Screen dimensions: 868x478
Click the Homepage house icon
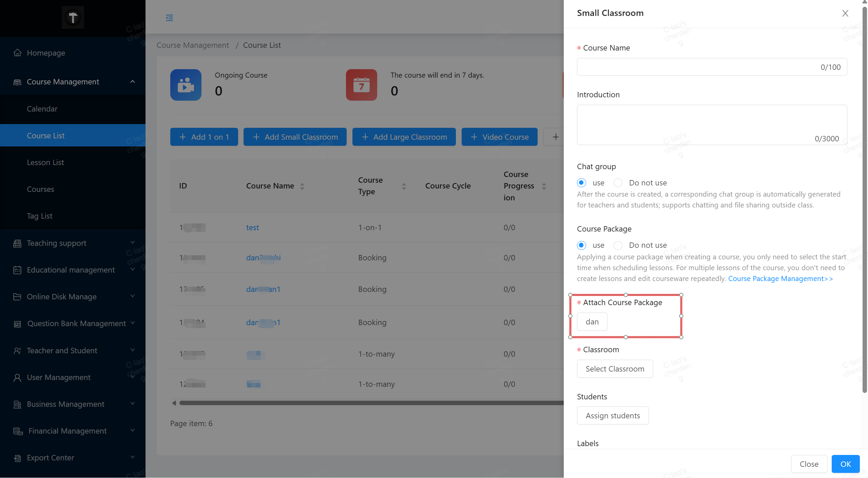pyautogui.click(x=17, y=53)
